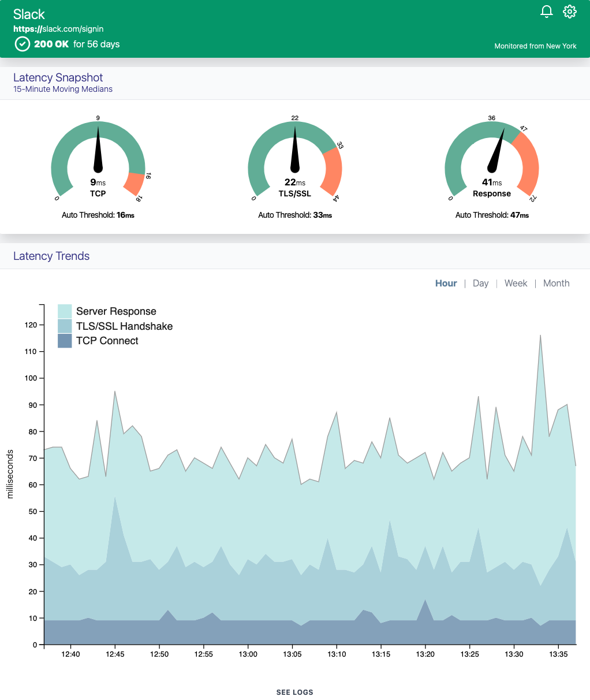Viewport: 590px width, 700px height.
Task: Click the "TCP Connect" legend label
Action: coord(107,341)
